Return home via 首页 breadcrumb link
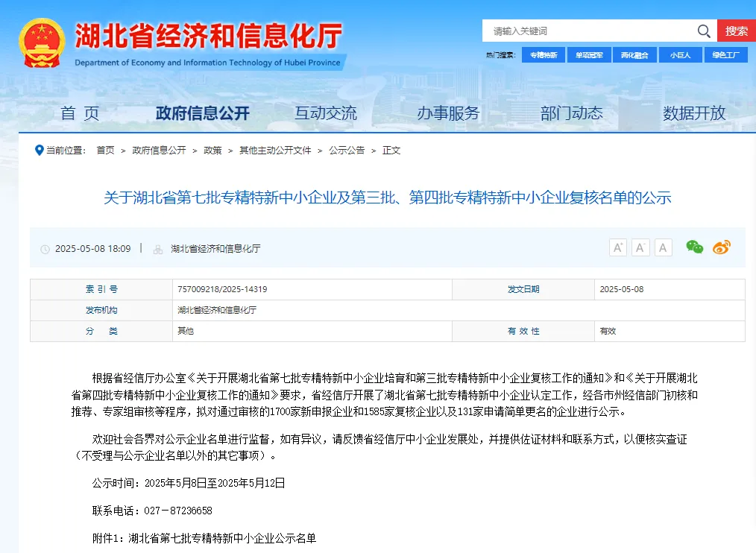The height and width of the screenshot is (553, 756). point(104,150)
